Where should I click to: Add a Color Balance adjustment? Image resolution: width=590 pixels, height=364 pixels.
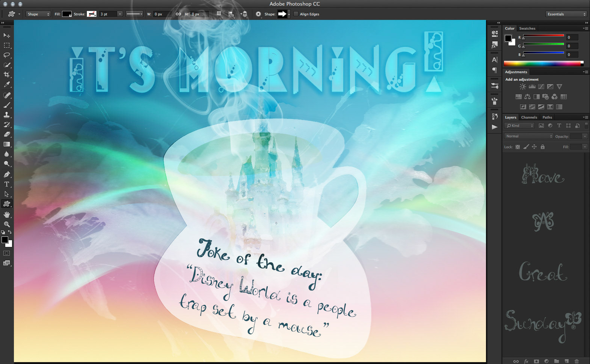click(527, 97)
